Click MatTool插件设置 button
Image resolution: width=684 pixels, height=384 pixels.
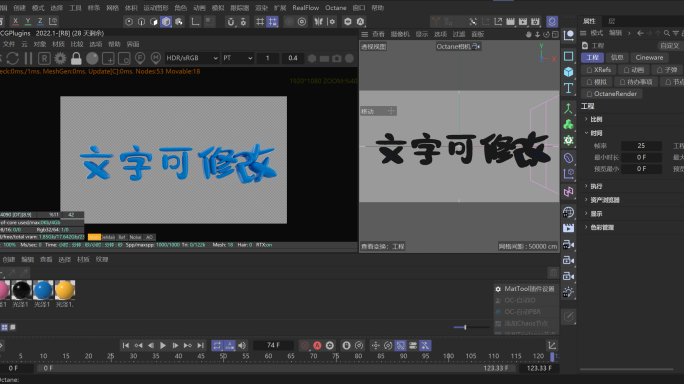[525, 289]
